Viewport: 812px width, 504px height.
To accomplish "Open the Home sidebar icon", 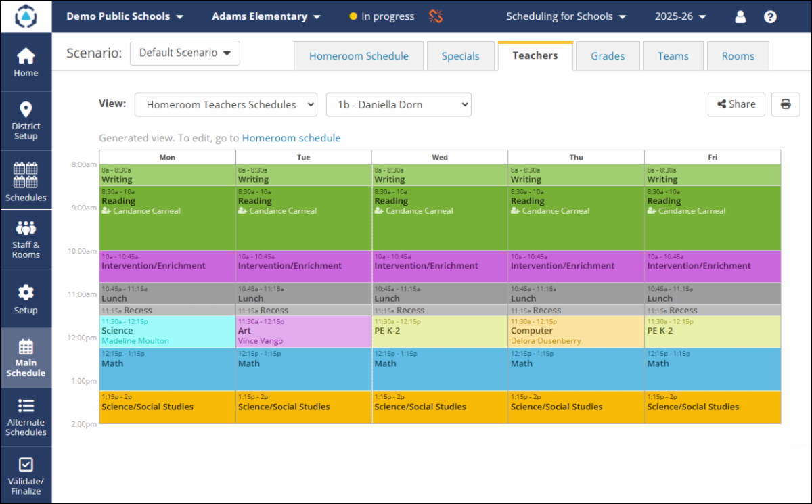I will click(26, 62).
